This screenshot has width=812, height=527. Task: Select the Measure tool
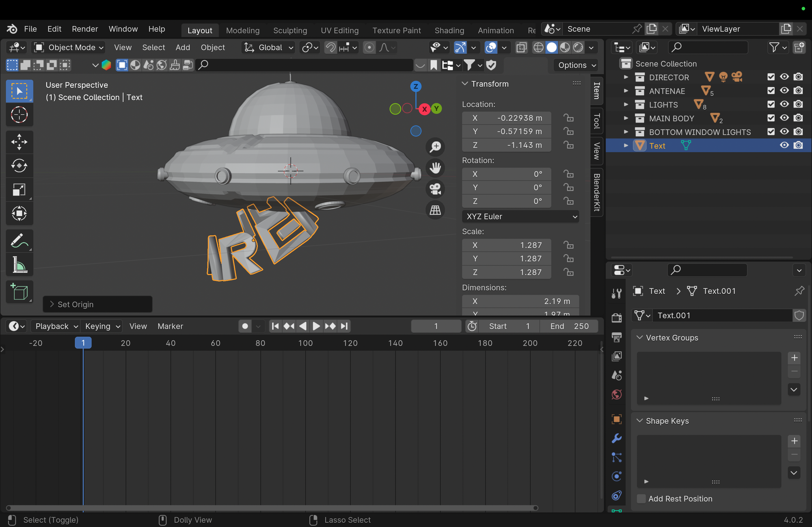[x=19, y=265]
